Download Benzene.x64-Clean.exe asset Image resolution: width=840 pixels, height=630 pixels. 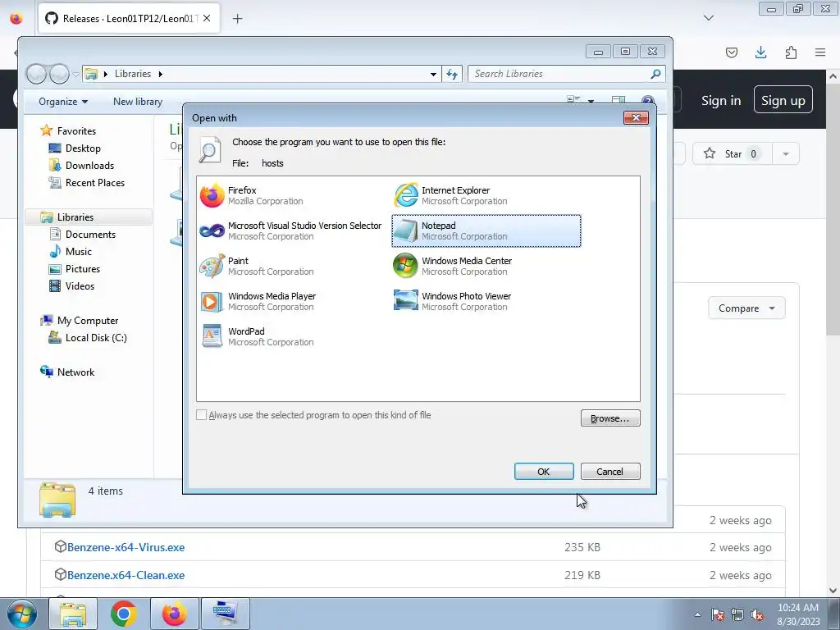point(126,575)
